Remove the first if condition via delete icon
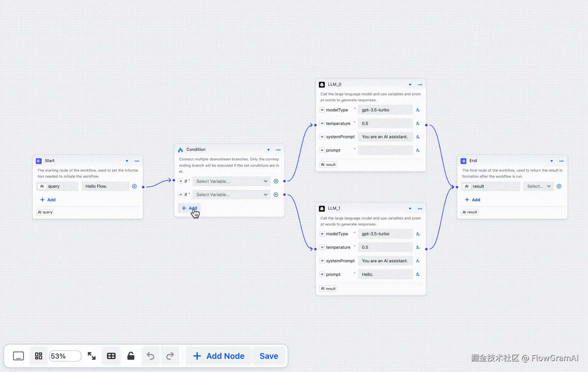 275,181
